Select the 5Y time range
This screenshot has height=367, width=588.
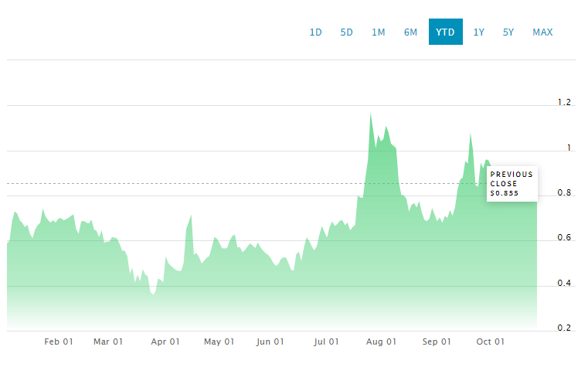tap(508, 32)
